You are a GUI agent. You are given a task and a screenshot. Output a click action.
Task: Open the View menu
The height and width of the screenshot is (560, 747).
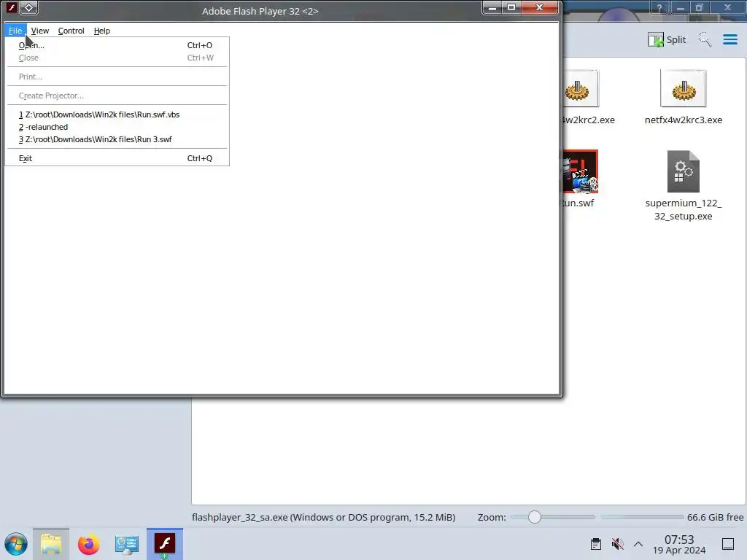(40, 31)
